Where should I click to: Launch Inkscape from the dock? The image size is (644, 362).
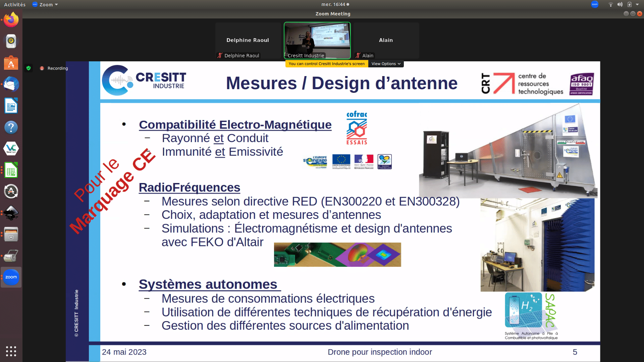tap(11, 213)
